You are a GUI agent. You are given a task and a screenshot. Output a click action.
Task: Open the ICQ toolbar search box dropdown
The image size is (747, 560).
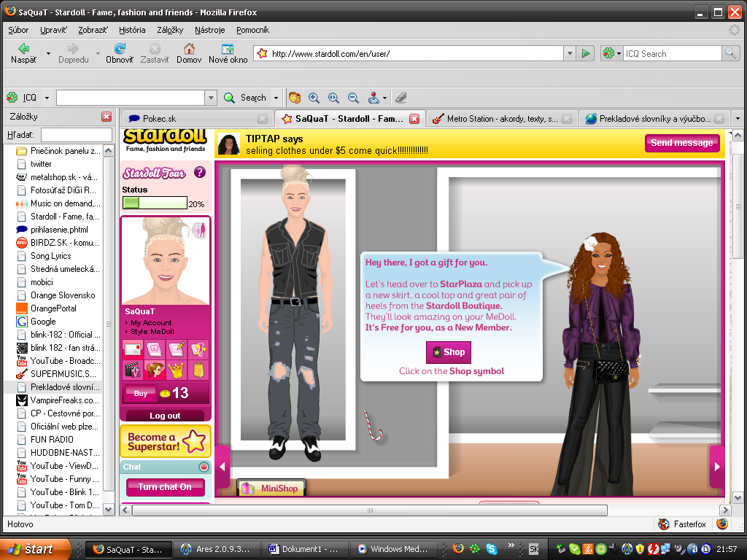(211, 98)
